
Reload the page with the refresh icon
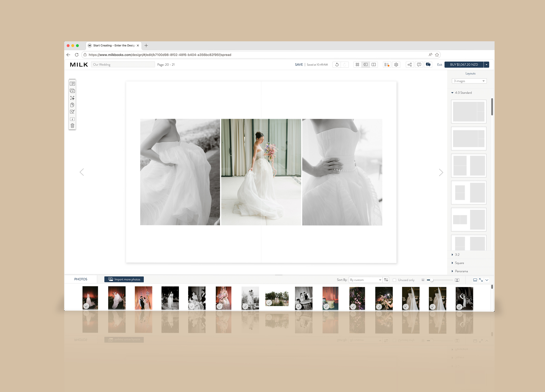click(x=77, y=55)
